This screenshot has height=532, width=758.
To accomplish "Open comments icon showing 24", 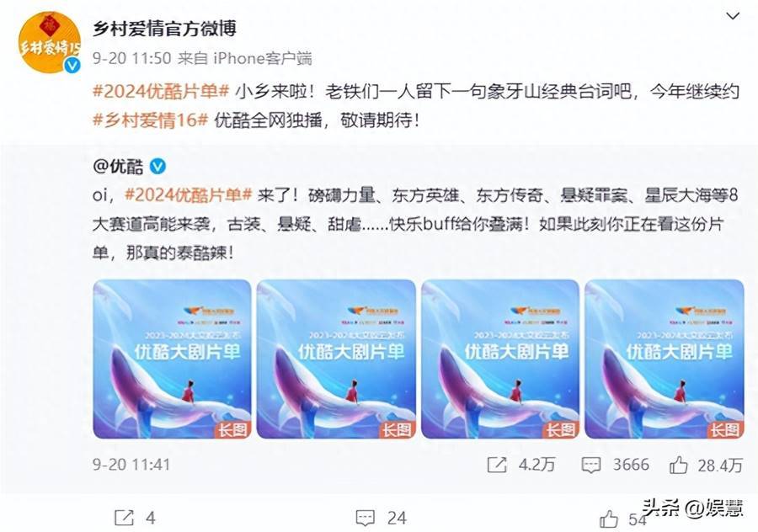I will point(365,518).
